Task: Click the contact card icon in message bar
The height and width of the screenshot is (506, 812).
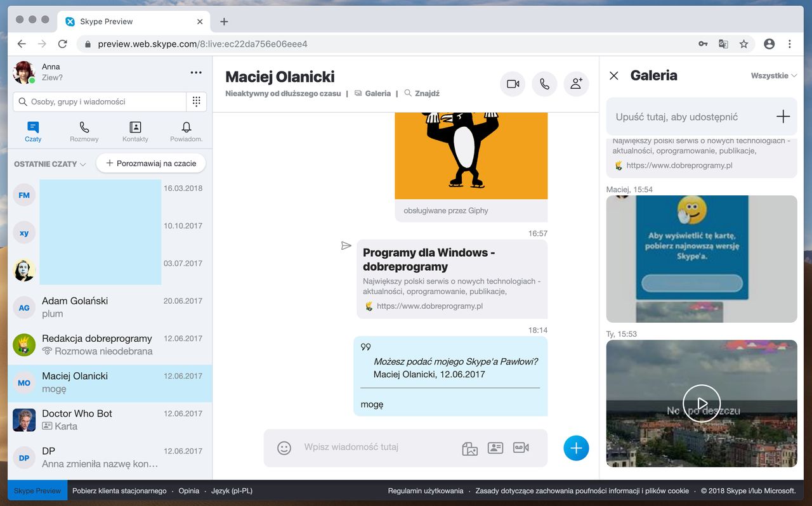Action: (x=495, y=448)
